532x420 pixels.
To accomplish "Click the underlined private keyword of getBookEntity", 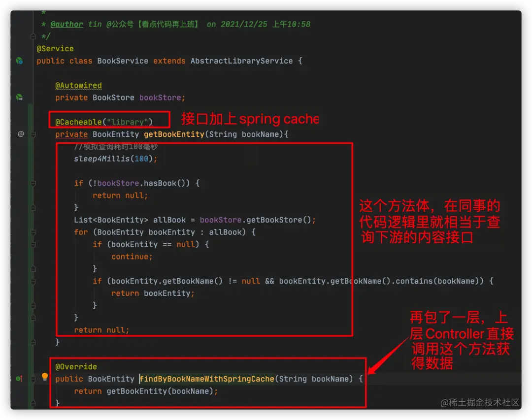I will [x=71, y=134].
